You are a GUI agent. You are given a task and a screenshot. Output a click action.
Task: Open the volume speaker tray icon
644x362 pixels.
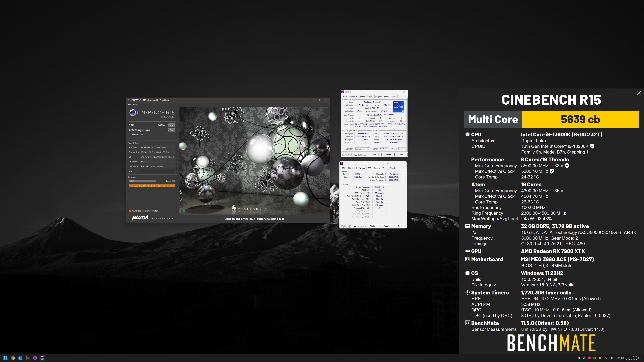[622, 358]
